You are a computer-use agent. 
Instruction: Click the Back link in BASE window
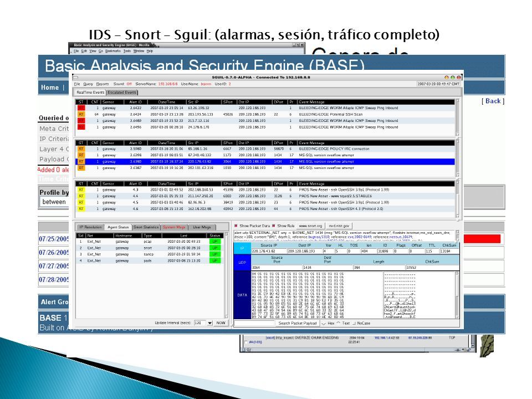[x=493, y=101]
